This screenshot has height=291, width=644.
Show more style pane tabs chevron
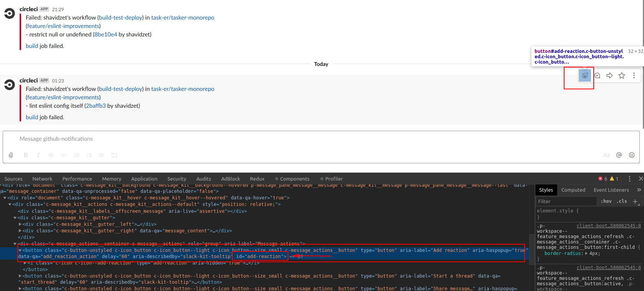pos(639,190)
